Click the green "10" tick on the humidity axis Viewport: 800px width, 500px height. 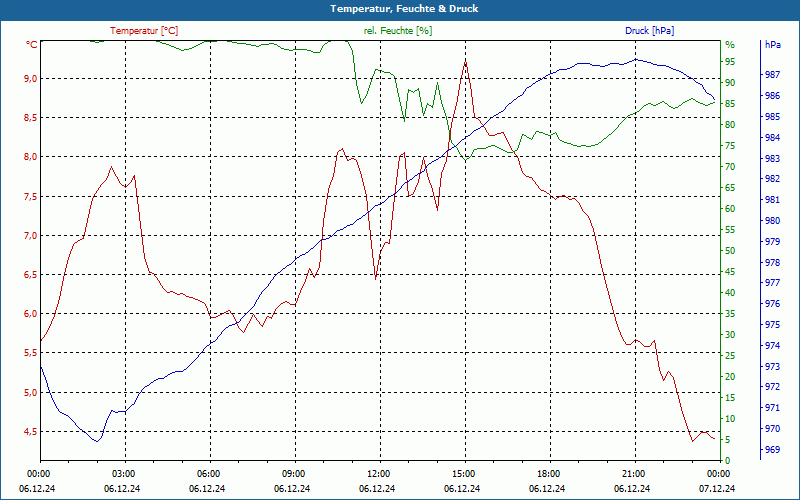(730, 419)
